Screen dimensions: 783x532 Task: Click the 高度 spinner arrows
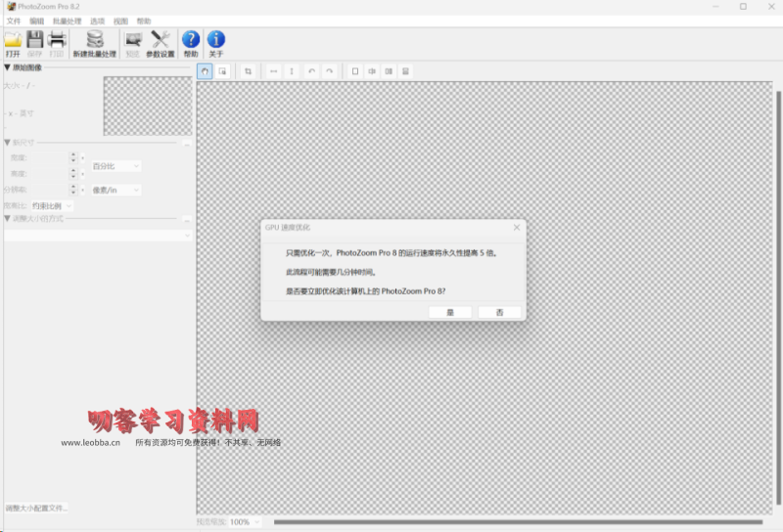[73, 174]
